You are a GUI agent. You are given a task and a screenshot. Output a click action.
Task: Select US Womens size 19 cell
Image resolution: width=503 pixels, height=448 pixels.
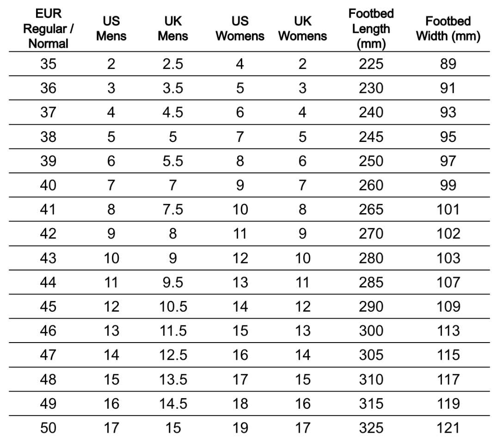click(x=240, y=428)
